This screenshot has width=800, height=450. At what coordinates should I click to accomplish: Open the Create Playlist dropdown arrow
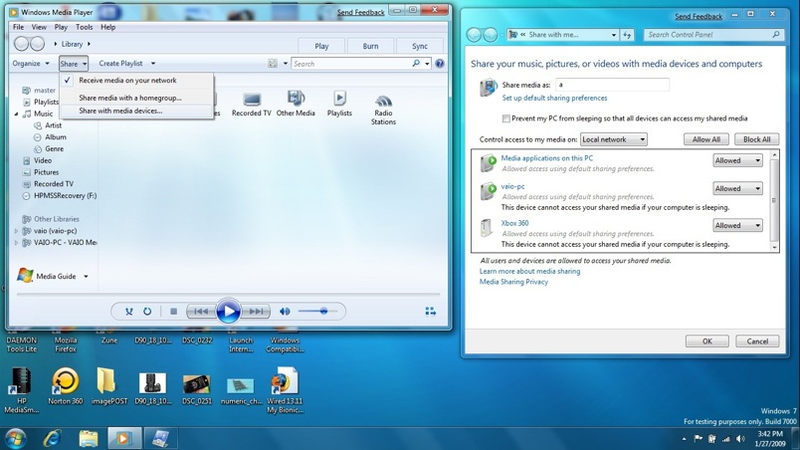[153, 64]
